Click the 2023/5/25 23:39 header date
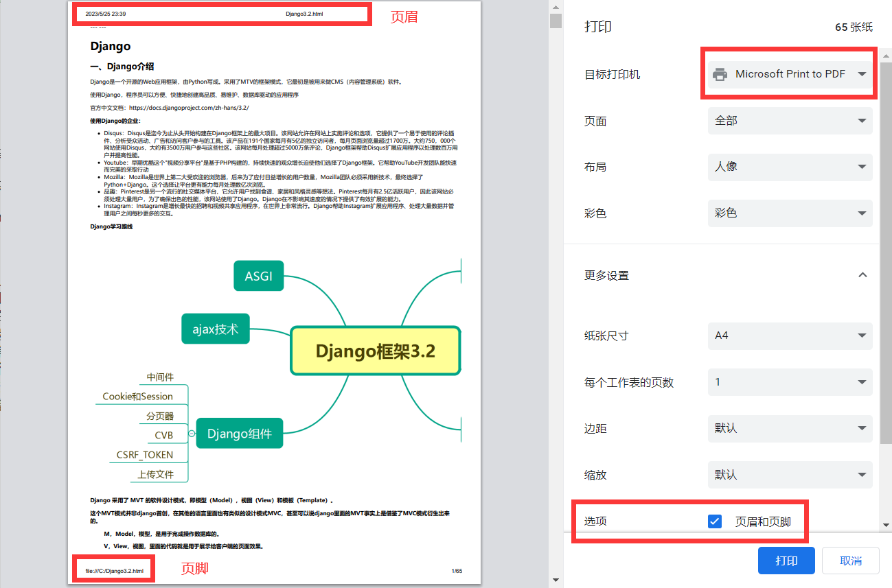892x588 pixels. (x=105, y=14)
